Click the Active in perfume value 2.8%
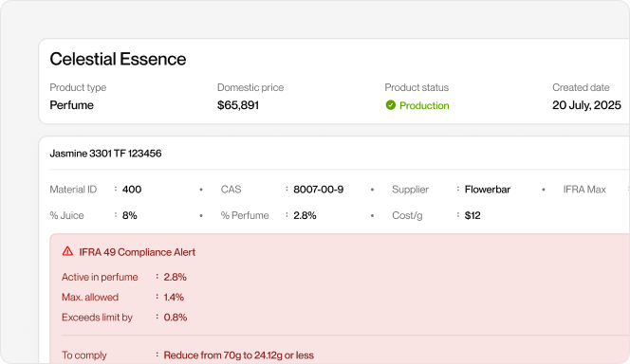 [x=176, y=277]
